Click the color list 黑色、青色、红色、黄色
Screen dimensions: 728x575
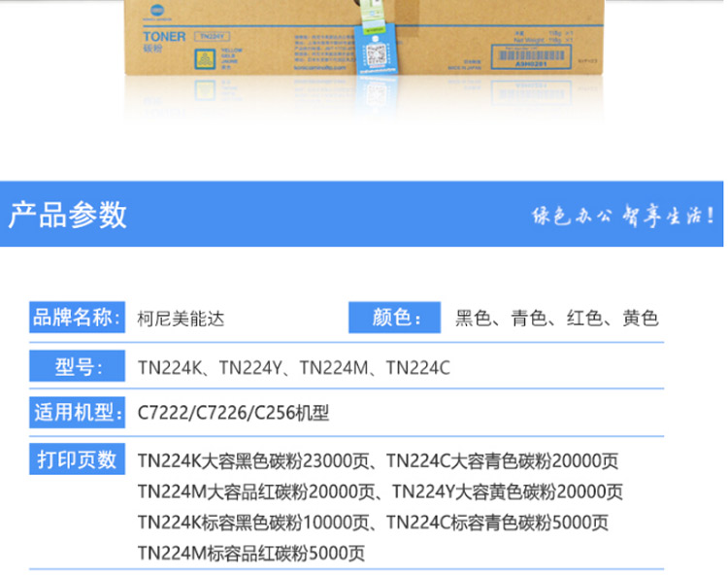pos(557,319)
